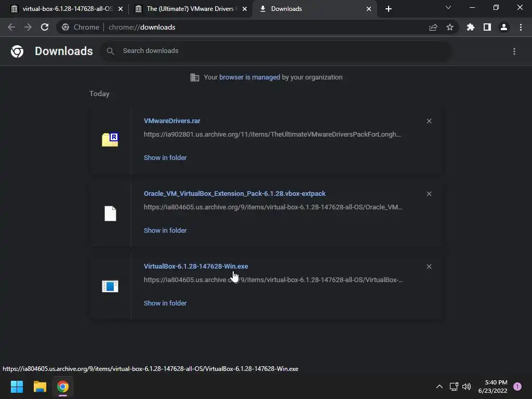Click the search magnifier icon

pos(110,51)
